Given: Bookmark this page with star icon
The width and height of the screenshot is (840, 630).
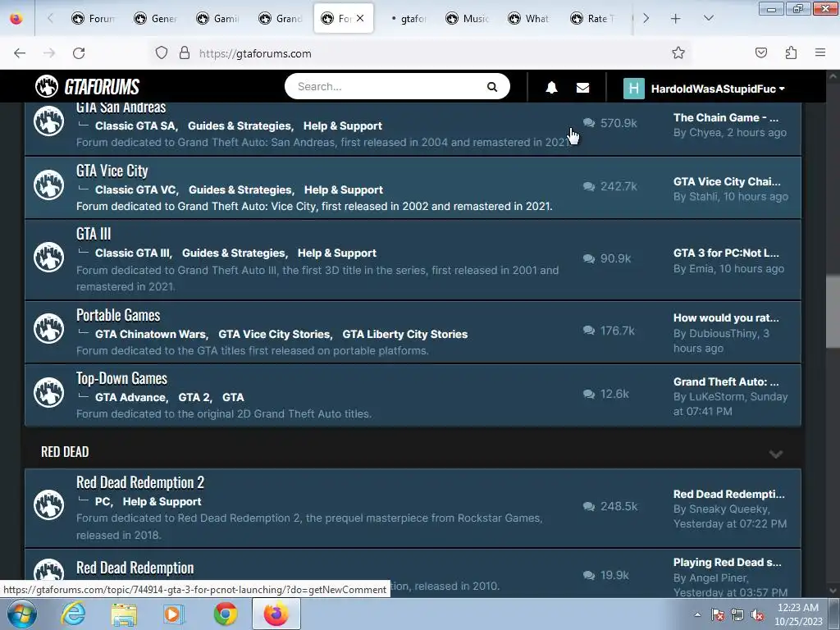Looking at the screenshot, I should pos(678,52).
